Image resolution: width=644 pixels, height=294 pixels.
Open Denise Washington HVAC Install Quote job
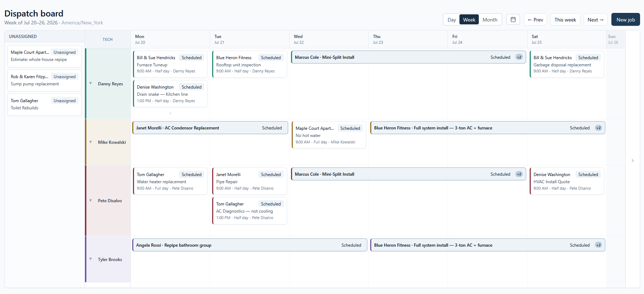pos(567,181)
